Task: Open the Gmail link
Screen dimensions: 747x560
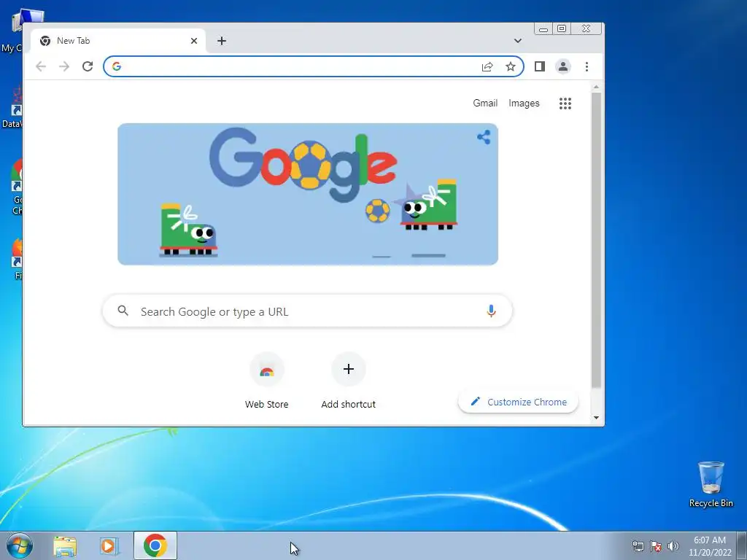Action: (485, 104)
